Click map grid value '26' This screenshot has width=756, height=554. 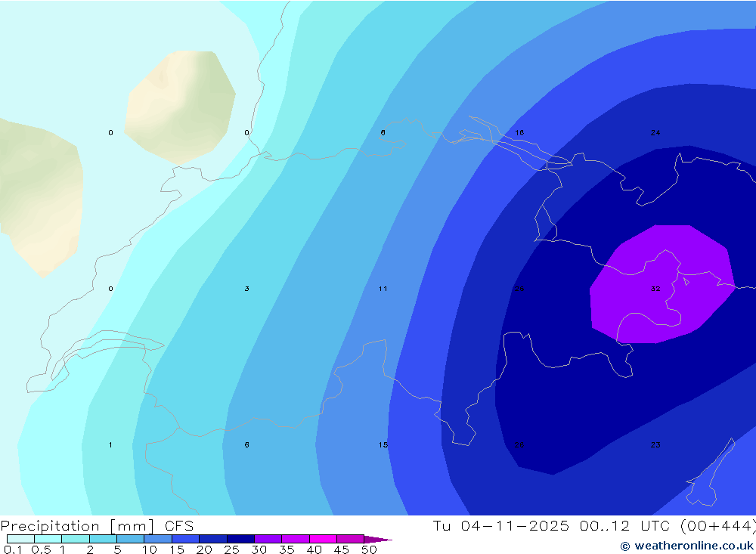(x=519, y=289)
